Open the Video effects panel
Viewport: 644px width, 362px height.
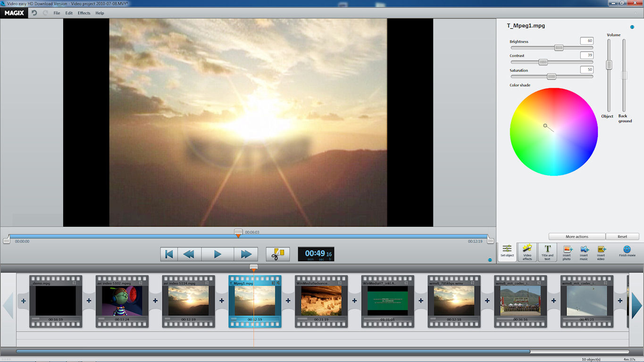[527, 252]
